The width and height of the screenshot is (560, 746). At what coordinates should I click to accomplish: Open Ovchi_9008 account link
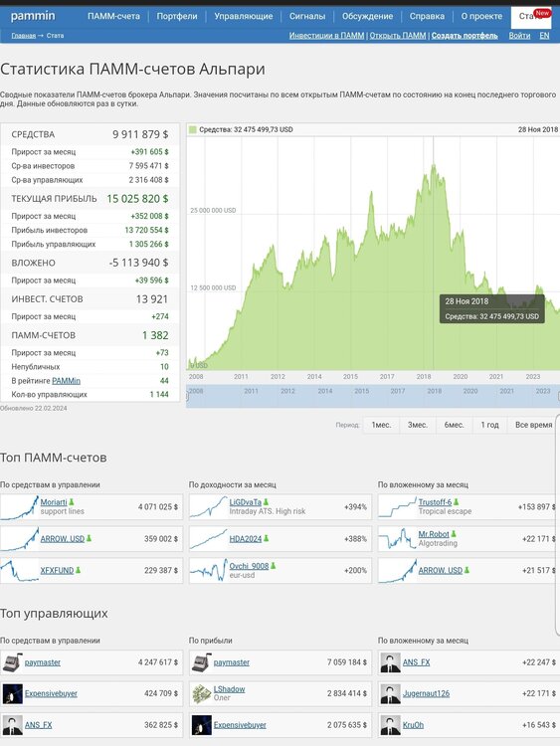(x=249, y=566)
